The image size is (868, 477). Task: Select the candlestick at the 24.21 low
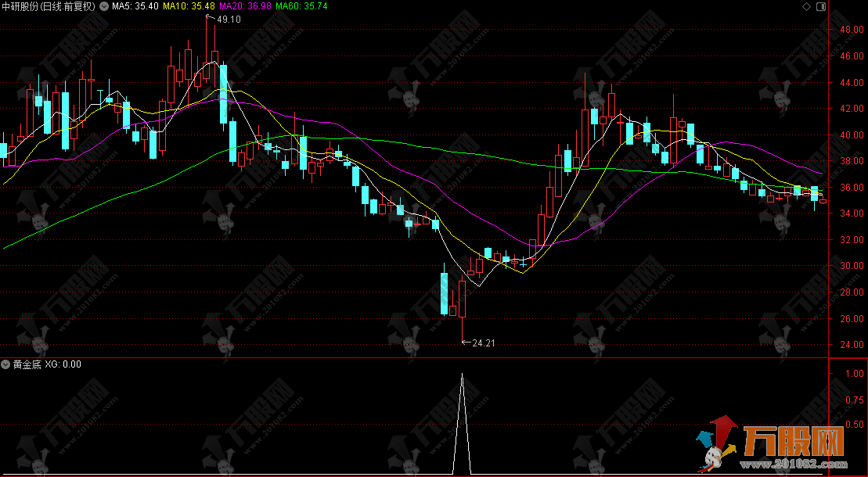tap(463, 299)
